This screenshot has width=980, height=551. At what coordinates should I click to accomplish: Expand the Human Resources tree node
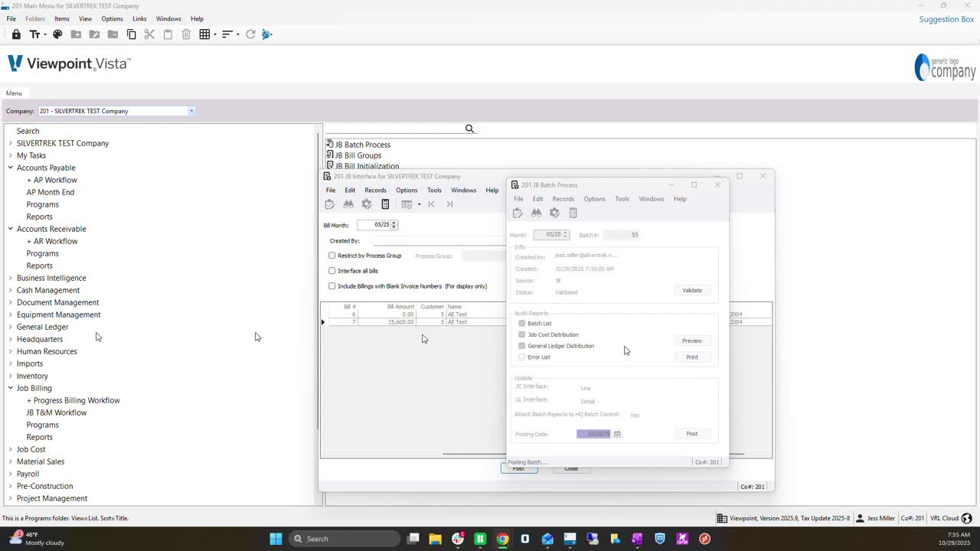click(11, 351)
